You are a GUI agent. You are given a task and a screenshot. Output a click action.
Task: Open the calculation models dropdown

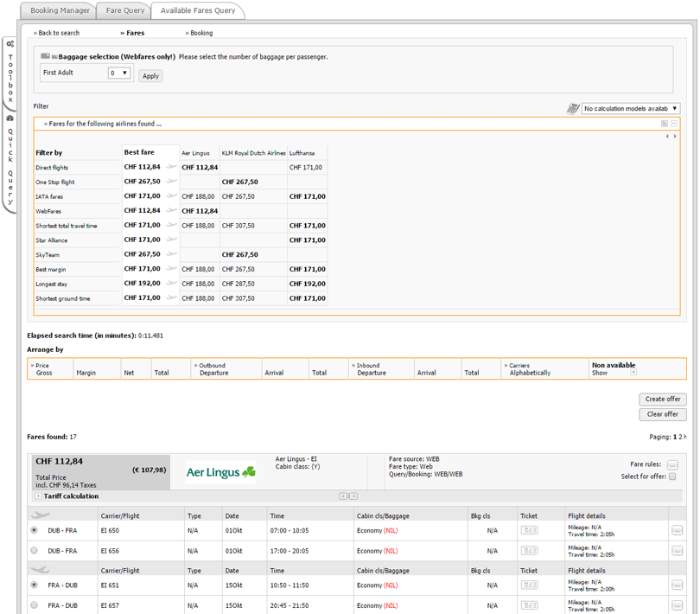631,109
